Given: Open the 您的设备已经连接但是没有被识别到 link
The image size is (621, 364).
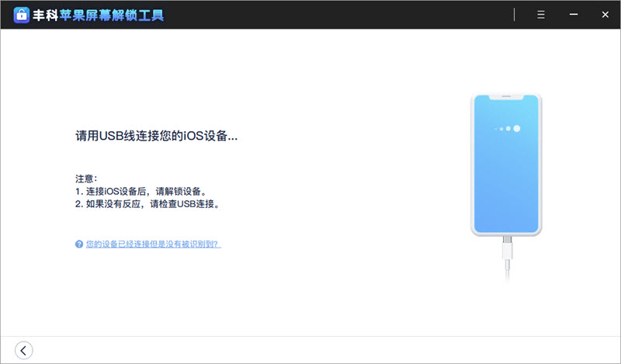Looking at the screenshot, I should (x=153, y=244).
